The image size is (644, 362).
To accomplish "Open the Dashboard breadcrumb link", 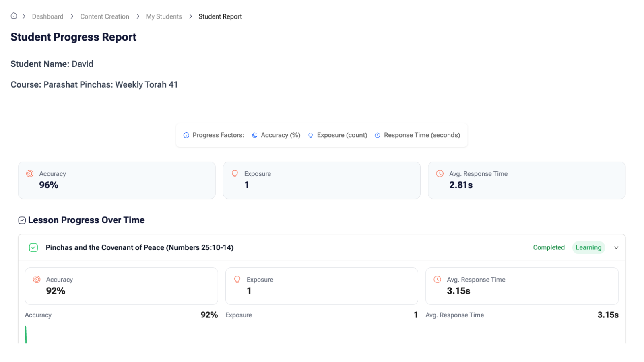I will (47, 16).
